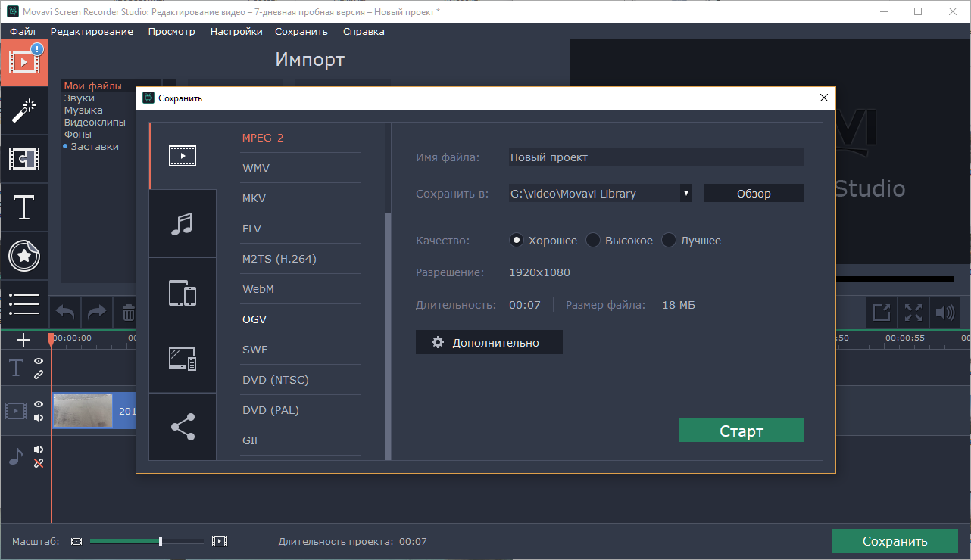
Task: Click the Обзор browse button
Action: tap(754, 194)
